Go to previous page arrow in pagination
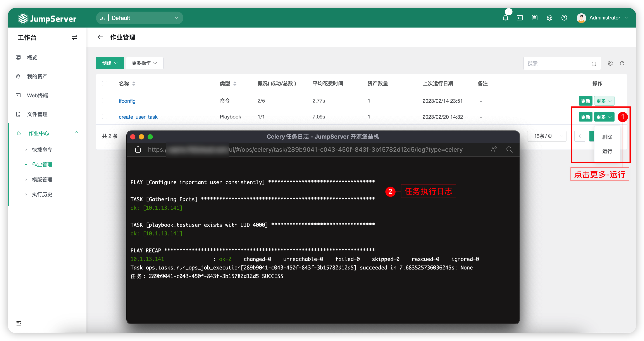 [x=580, y=136]
